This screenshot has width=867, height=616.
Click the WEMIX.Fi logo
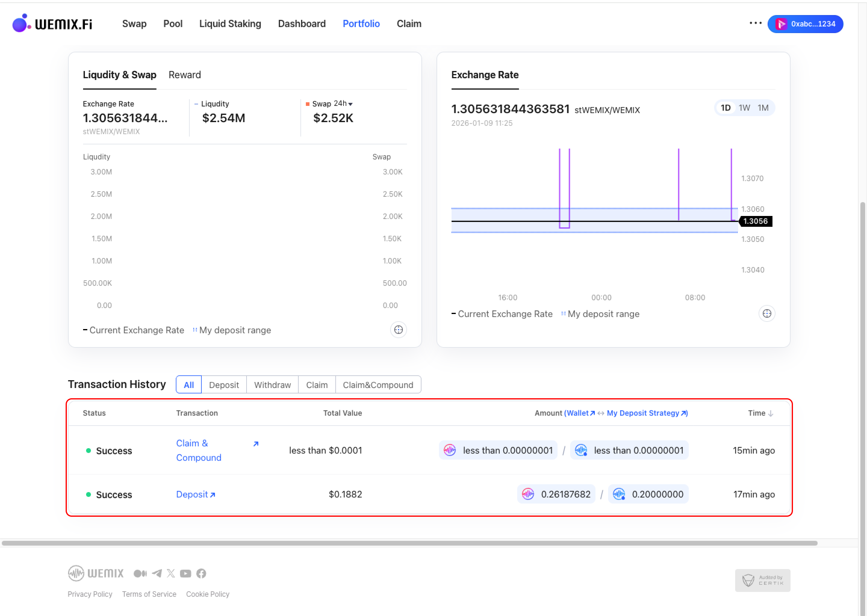[52, 23]
